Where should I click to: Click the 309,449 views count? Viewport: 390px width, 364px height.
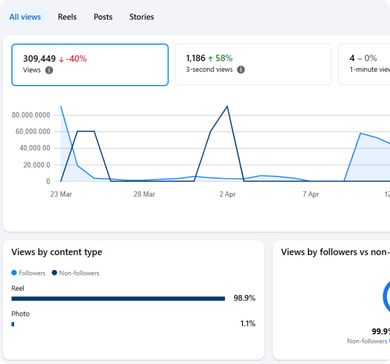pyautogui.click(x=39, y=59)
